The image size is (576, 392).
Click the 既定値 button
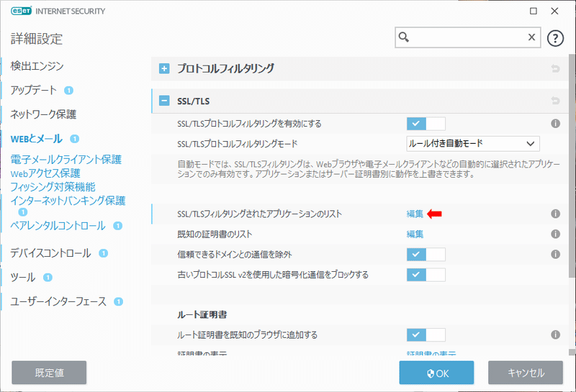point(49,373)
